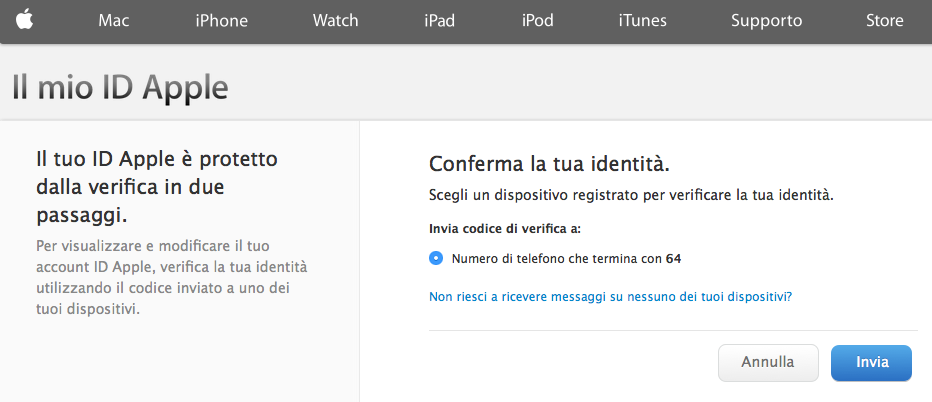Click 'Il tuo ID Apple è protetto' heading
Screen dimensions: 932x402
(x=157, y=187)
